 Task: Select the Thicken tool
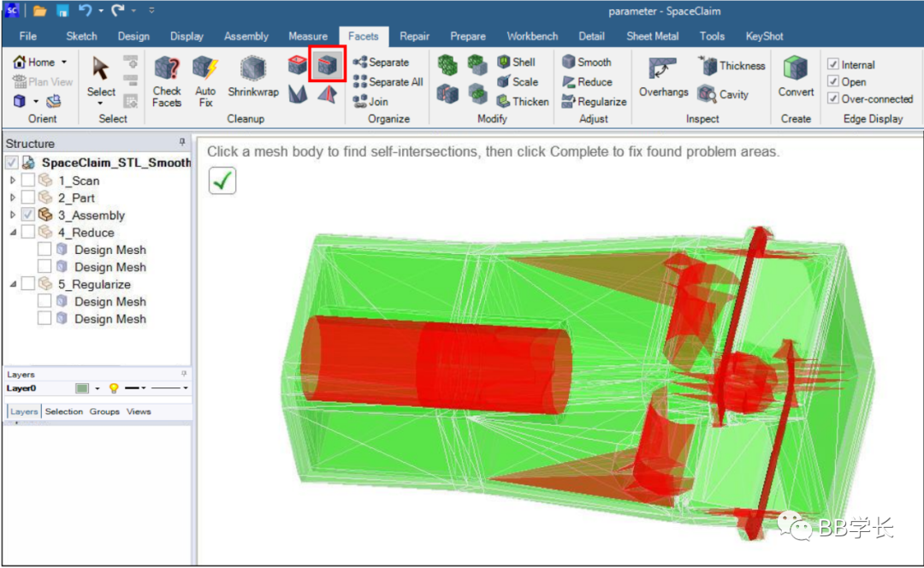point(523,101)
